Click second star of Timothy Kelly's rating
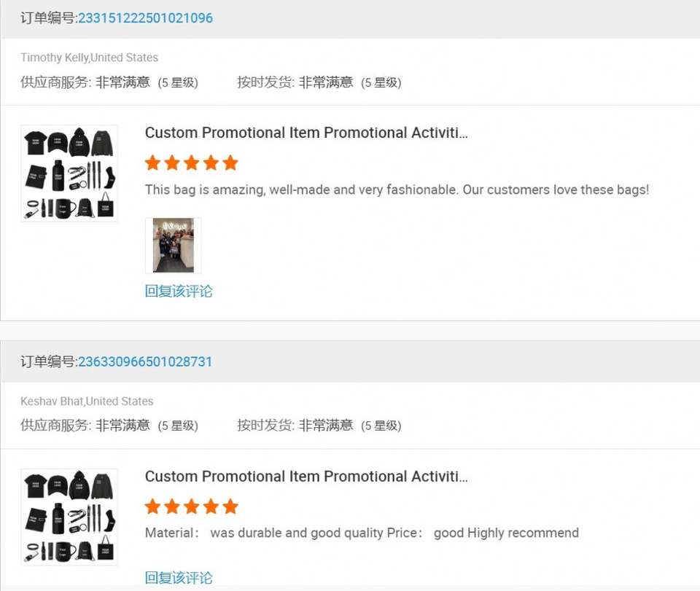 tap(172, 163)
